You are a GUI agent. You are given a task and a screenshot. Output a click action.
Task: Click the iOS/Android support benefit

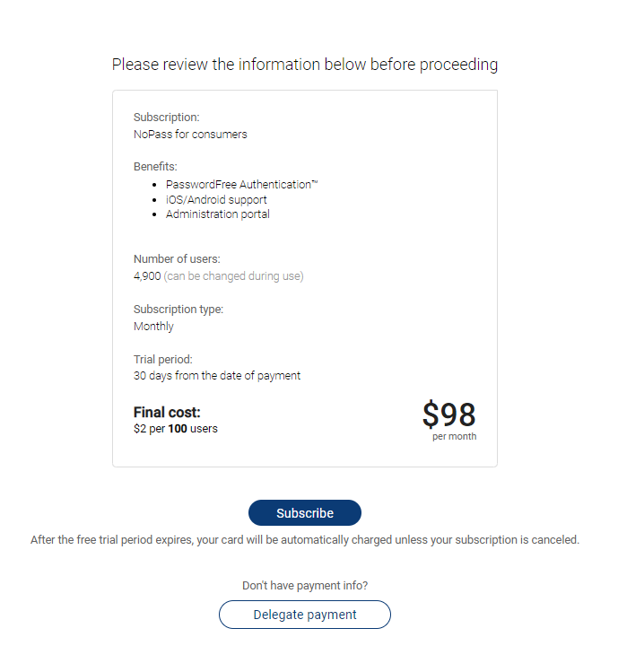point(216,199)
